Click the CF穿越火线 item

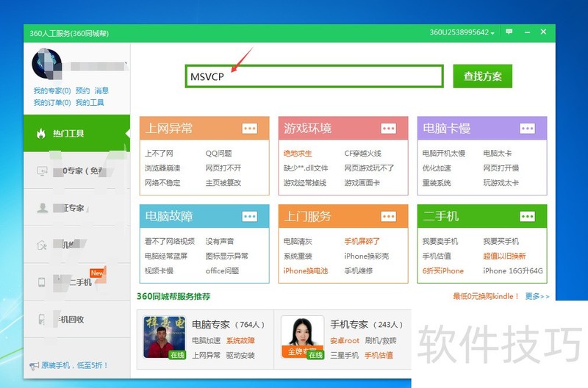pos(362,154)
